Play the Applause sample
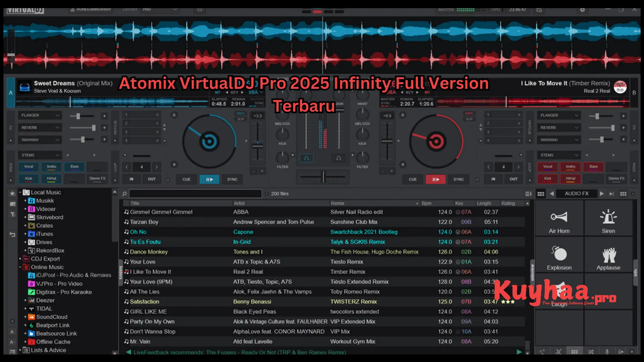Viewport: 644px width, 362px height. coord(608,256)
